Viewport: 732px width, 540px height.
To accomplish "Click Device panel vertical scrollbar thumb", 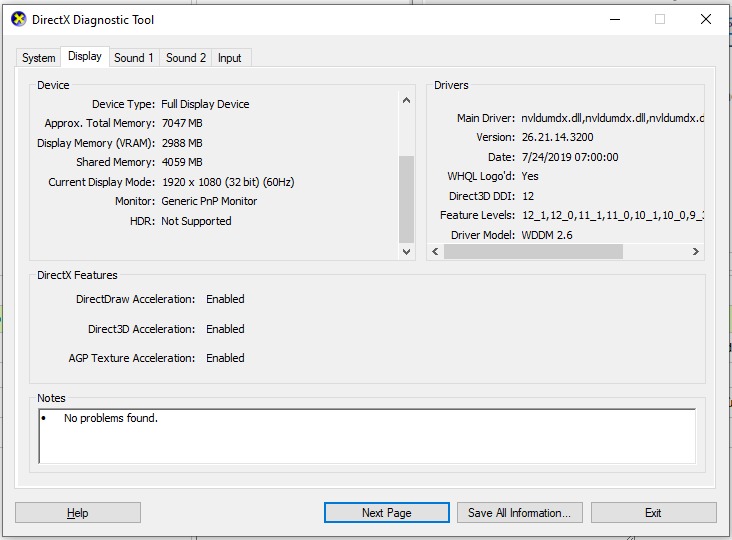I will [407, 199].
